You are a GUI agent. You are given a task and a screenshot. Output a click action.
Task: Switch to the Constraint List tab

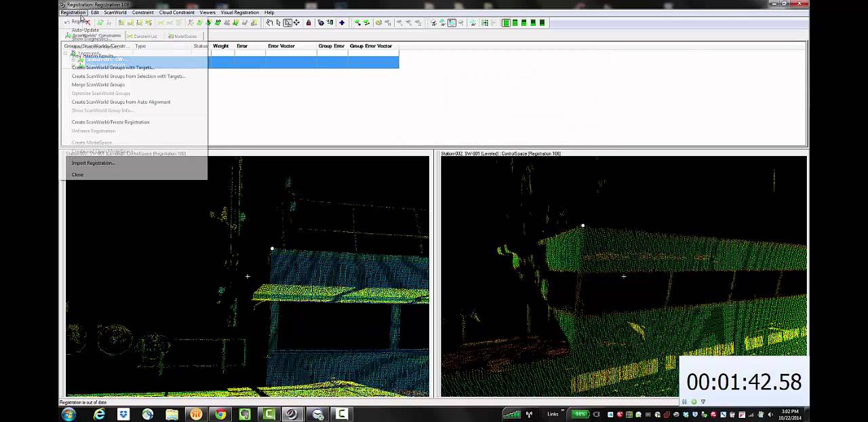click(141, 36)
